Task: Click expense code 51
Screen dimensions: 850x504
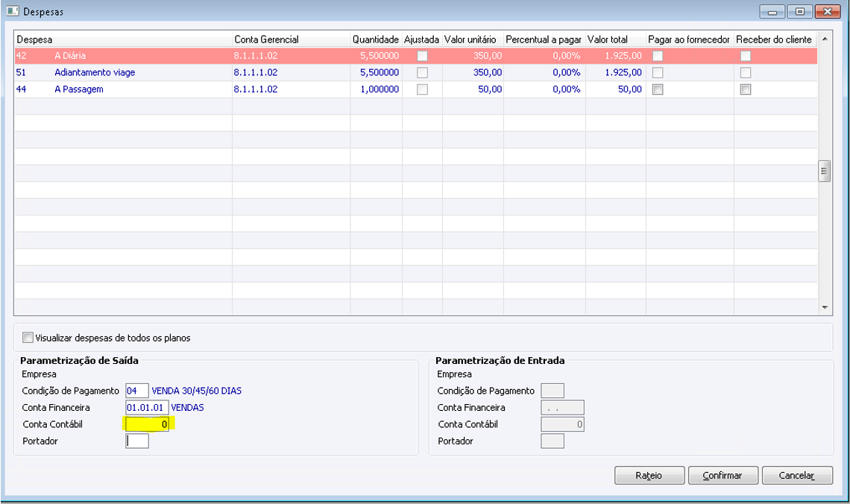Action: point(21,72)
